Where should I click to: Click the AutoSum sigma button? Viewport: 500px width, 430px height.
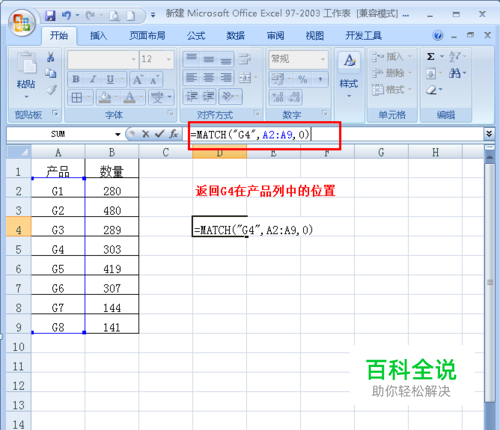[x=431, y=57]
